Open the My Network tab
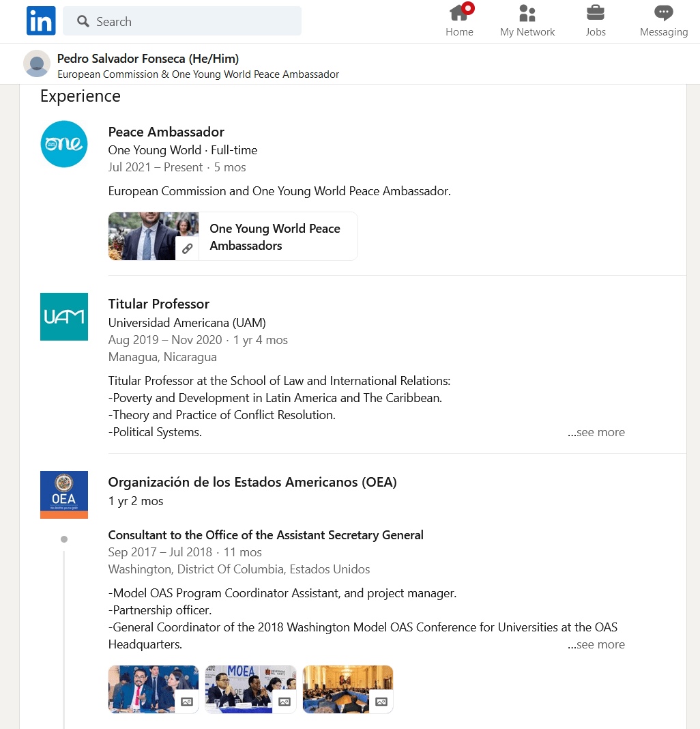This screenshot has height=729, width=700. (527, 20)
